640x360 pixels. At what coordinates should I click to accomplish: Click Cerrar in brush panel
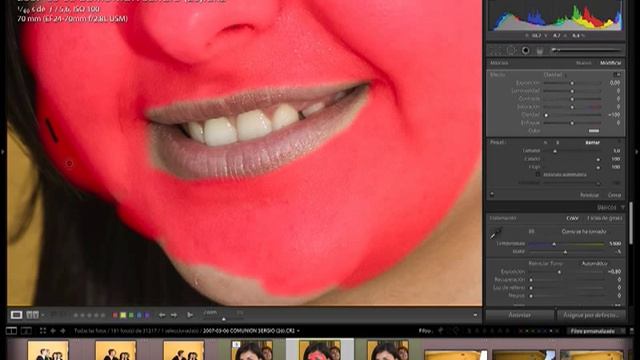(x=614, y=195)
